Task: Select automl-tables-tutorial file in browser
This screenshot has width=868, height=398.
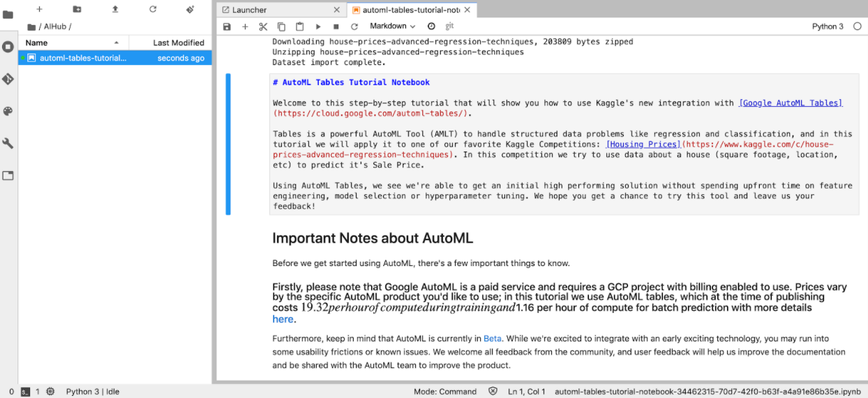Action: (115, 58)
